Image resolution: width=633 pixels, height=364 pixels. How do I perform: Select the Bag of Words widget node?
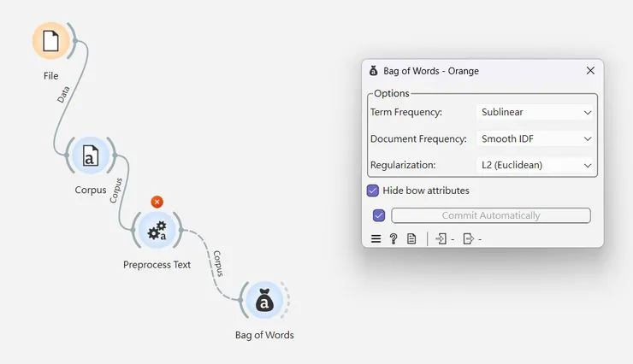click(264, 301)
